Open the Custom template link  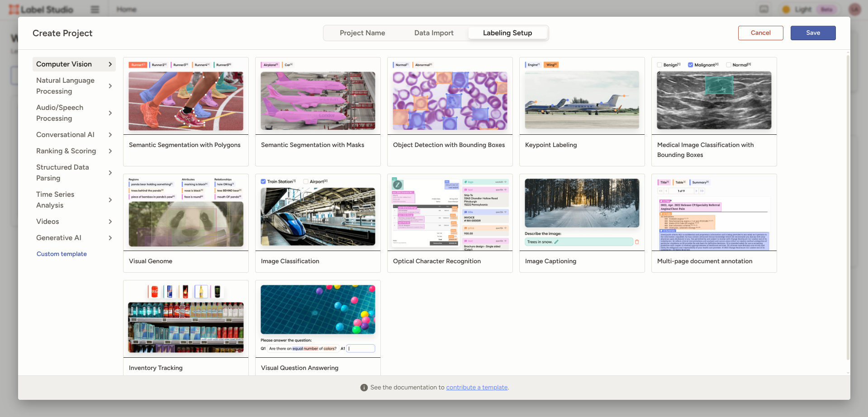click(62, 254)
